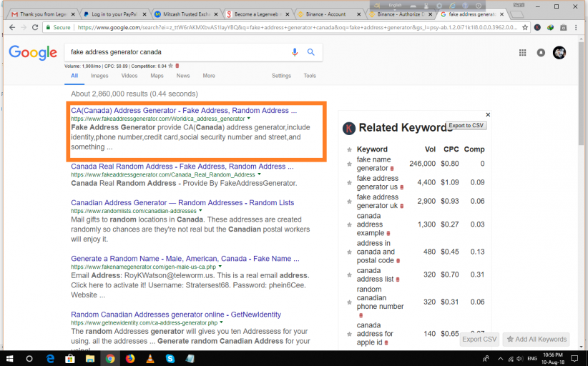Screen dimensions: 588x366
Task: Click the Export to CSV button
Action: (x=466, y=126)
